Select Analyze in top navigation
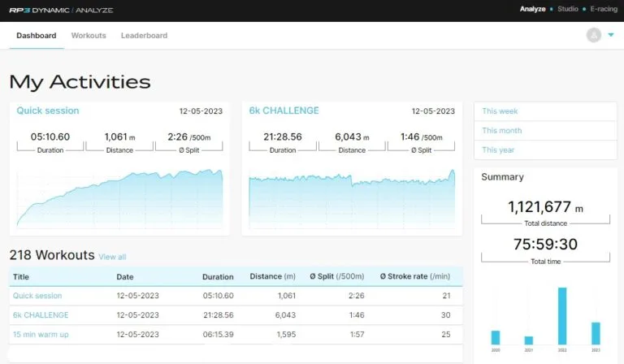624x364 pixels. click(x=532, y=10)
